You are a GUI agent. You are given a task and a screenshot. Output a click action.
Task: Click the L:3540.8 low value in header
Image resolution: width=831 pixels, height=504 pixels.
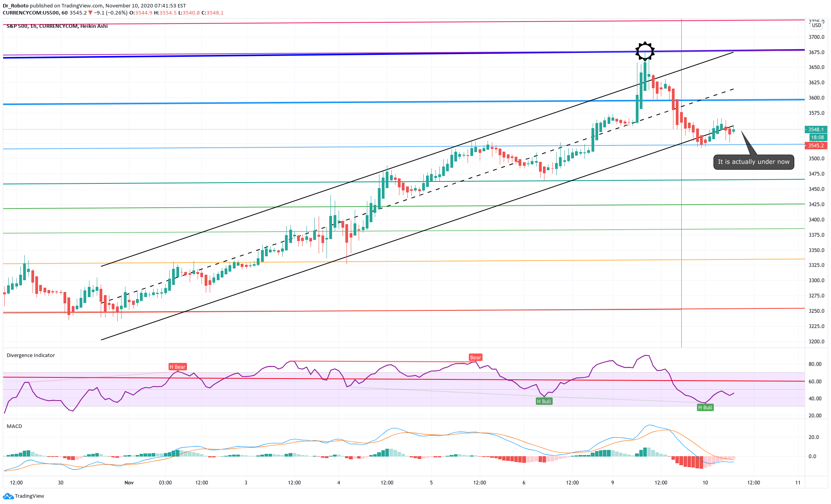(x=189, y=13)
